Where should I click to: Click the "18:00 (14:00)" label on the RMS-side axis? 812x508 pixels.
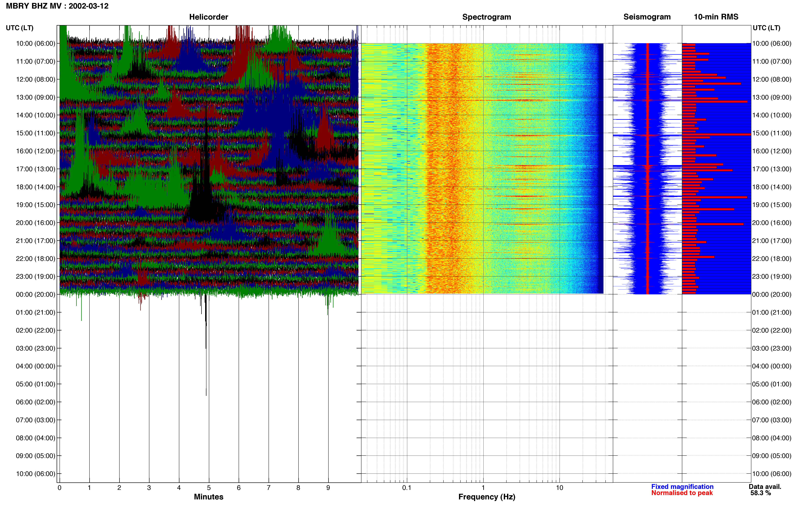(x=772, y=187)
